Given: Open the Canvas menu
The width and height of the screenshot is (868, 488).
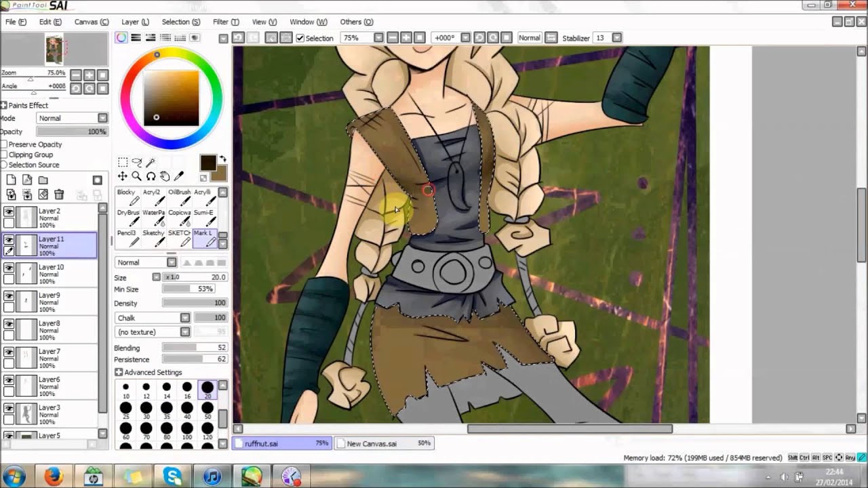Looking at the screenshot, I should [x=91, y=22].
